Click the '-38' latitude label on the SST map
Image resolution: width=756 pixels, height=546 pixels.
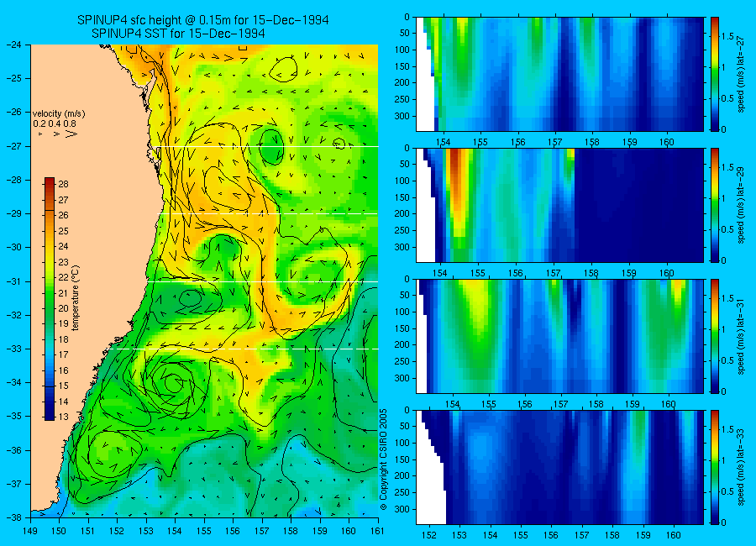pyautogui.click(x=13, y=517)
